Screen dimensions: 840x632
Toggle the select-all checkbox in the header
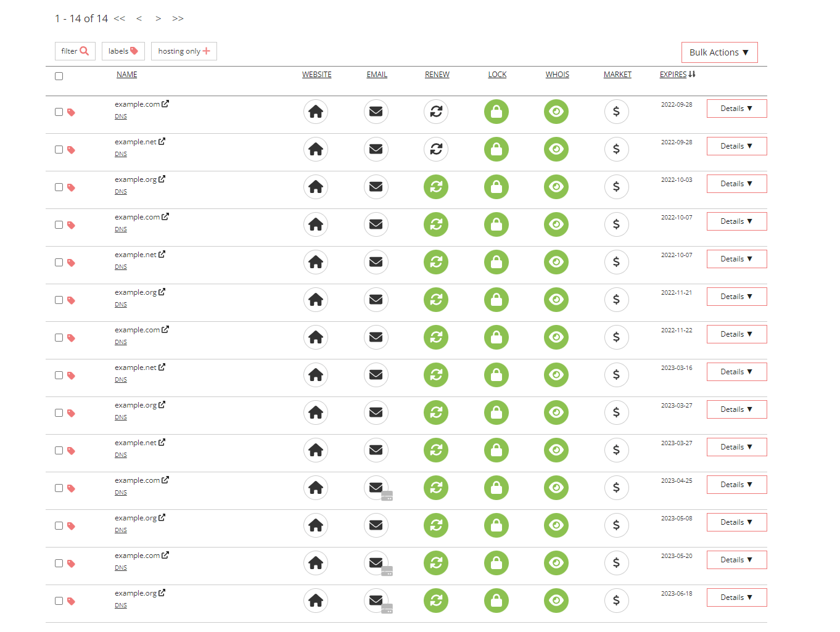(59, 75)
